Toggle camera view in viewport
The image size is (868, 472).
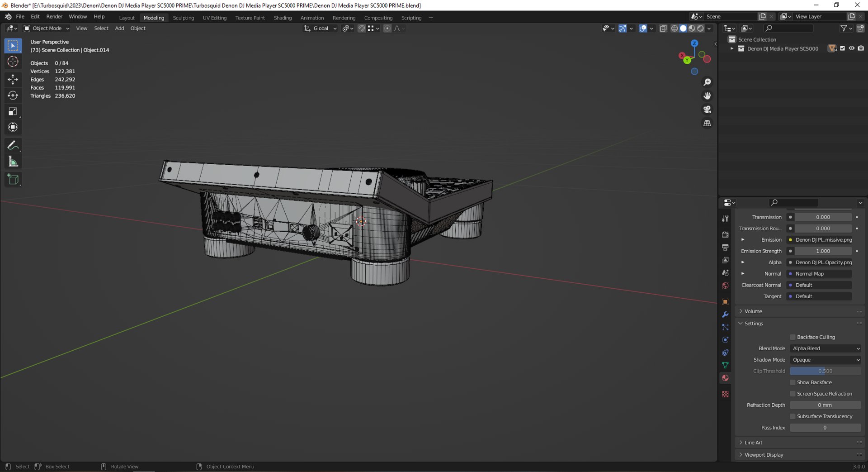707,110
